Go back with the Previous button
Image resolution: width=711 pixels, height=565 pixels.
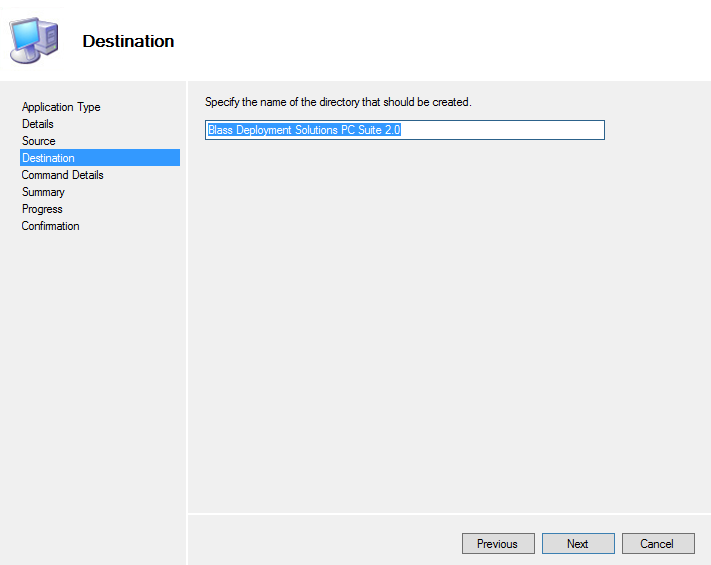(498, 544)
